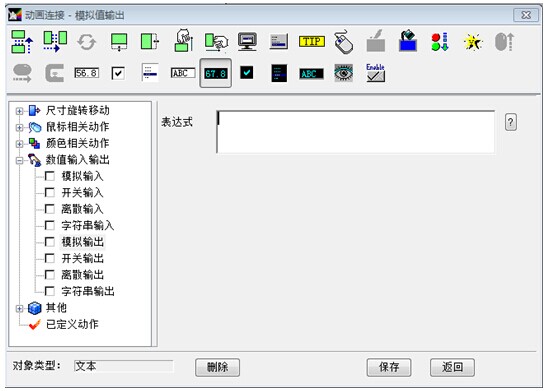Select the 已定义动作 tree item
The width and height of the screenshot is (545, 391).
(72, 324)
